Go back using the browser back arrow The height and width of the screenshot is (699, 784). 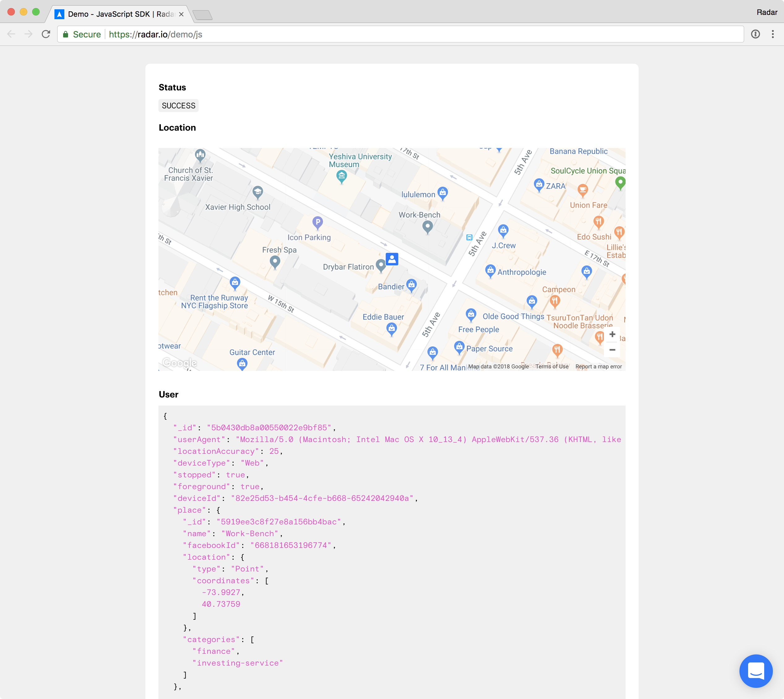(11, 34)
